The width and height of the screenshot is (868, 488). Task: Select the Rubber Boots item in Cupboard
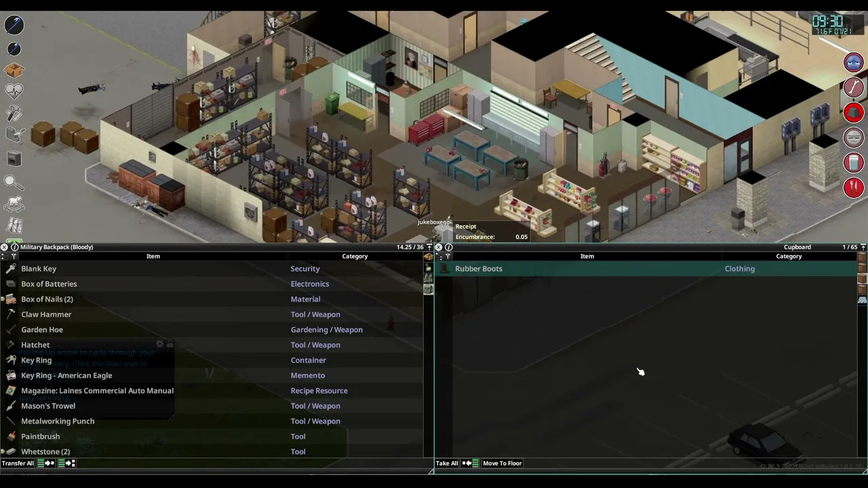pos(646,269)
